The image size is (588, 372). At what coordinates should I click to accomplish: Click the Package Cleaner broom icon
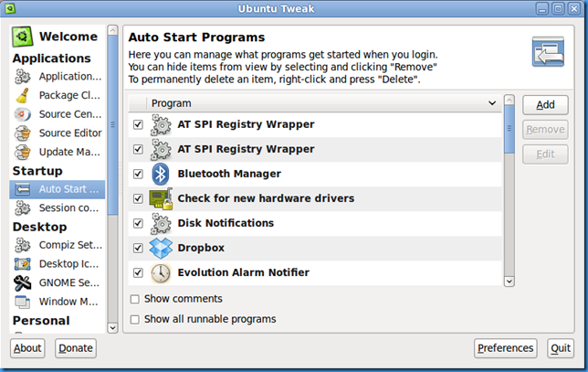(x=23, y=95)
